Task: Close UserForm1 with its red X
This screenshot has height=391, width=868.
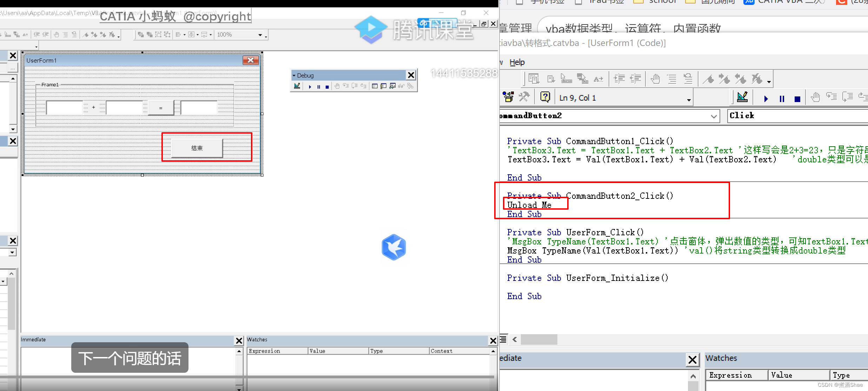Action: (x=251, y=60)
